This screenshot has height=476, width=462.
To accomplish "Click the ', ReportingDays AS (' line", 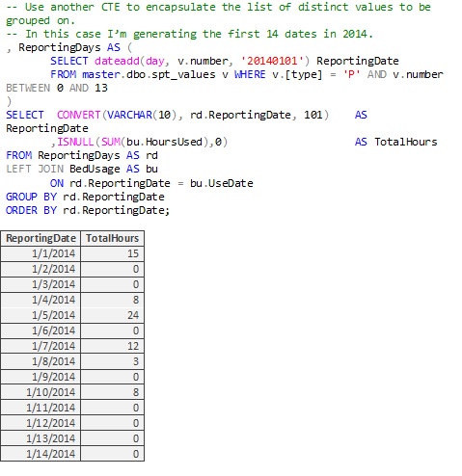I will tap(69, 47).
